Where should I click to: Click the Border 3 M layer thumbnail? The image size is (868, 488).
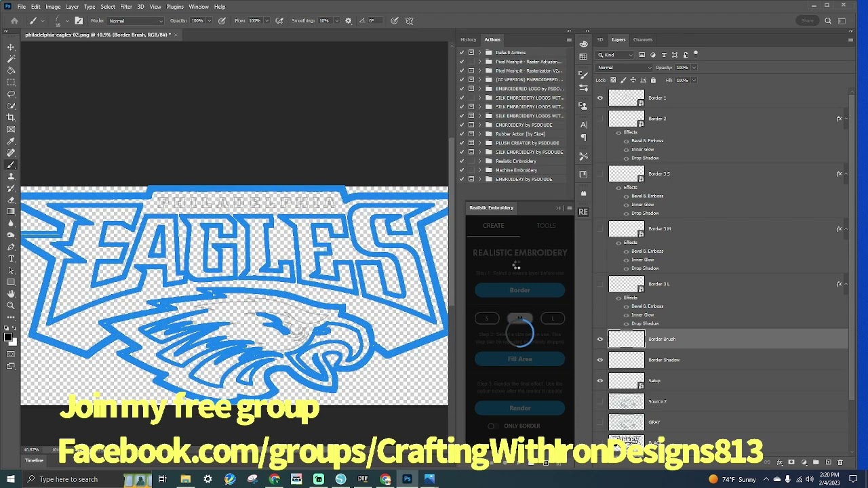(626, 230)
